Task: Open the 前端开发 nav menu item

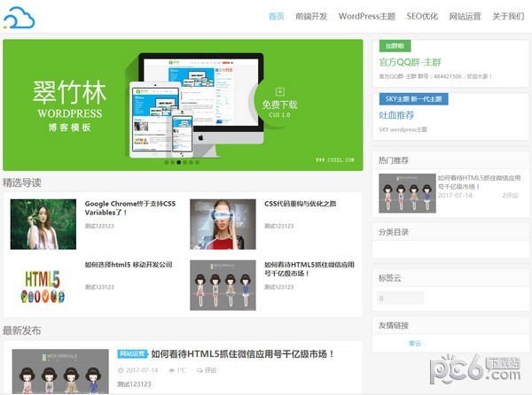Action: pyautogui.click(x=311, y=16)
